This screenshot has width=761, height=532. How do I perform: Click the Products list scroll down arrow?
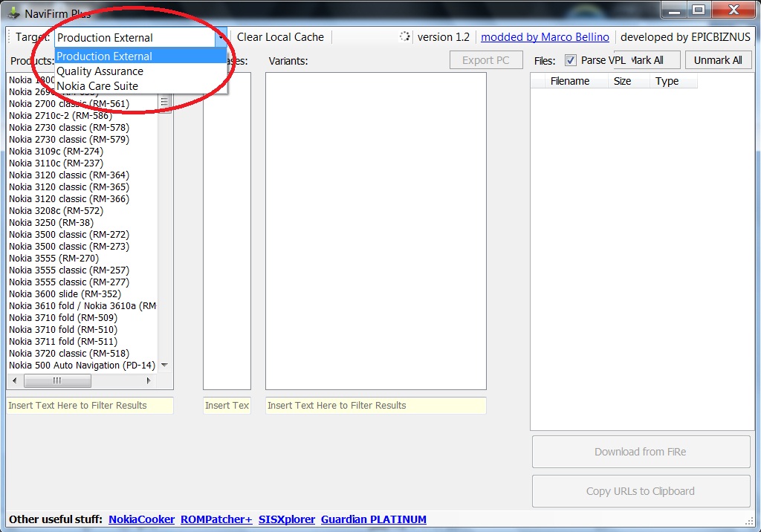pyautogui.click(x=164, y=365)
